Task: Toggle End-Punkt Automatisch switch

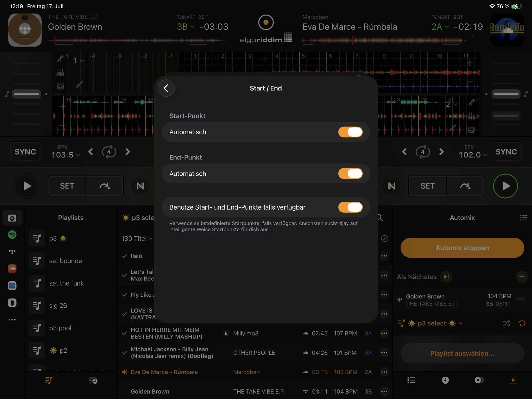Action: point(350,174)
